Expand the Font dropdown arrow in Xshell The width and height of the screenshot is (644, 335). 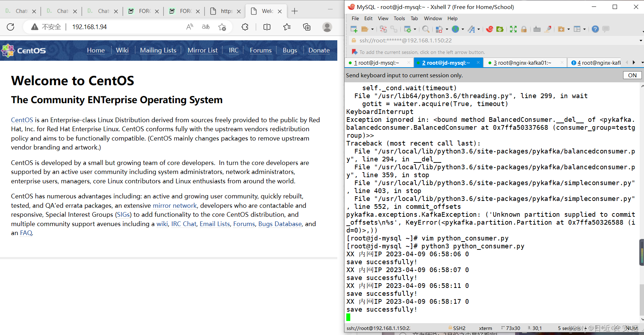tap(479, 29)
